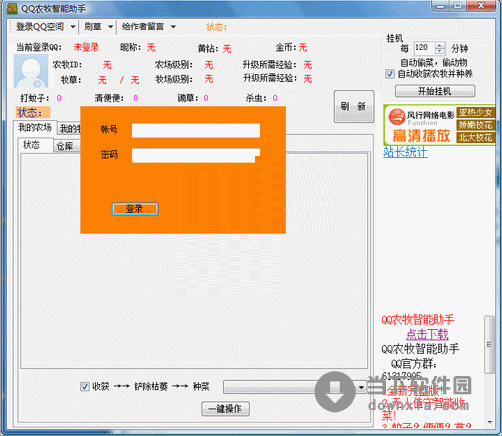502x436 pixels.
Task: Click the 黄钻 label
Action: point(209,49)
